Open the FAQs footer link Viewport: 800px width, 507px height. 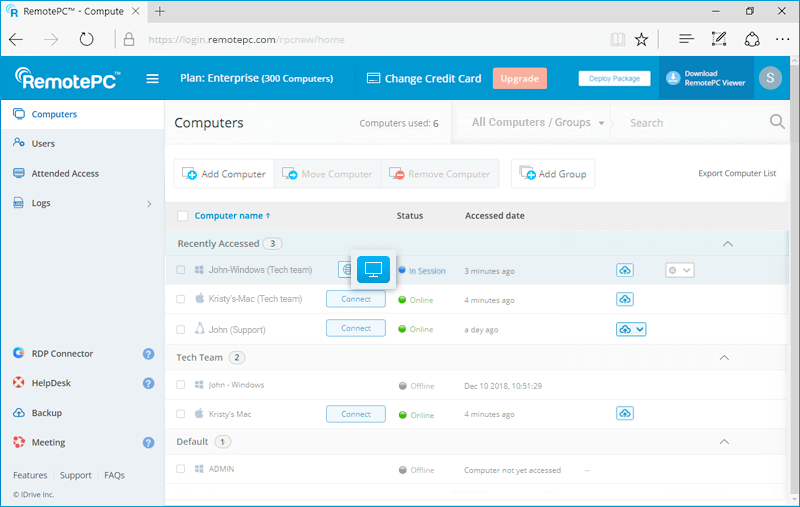[114, 475]
